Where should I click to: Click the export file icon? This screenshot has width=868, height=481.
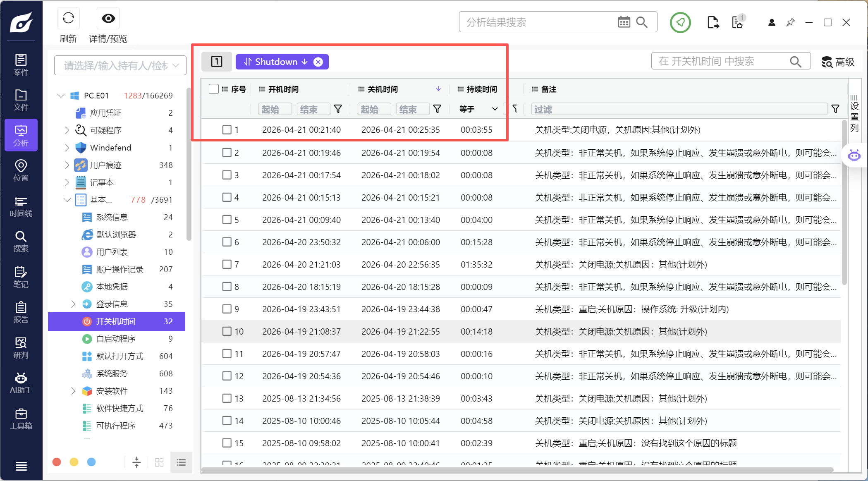tap(713, 22)
